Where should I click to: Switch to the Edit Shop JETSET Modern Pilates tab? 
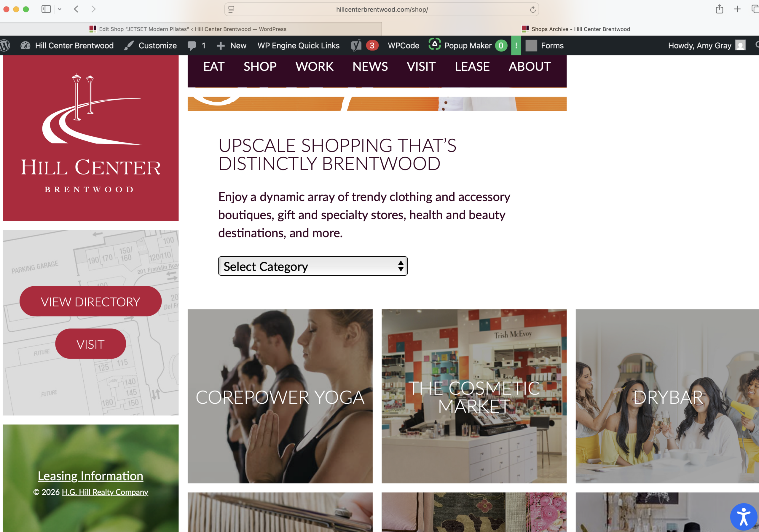pyautogui.click(x=191, y=29)
